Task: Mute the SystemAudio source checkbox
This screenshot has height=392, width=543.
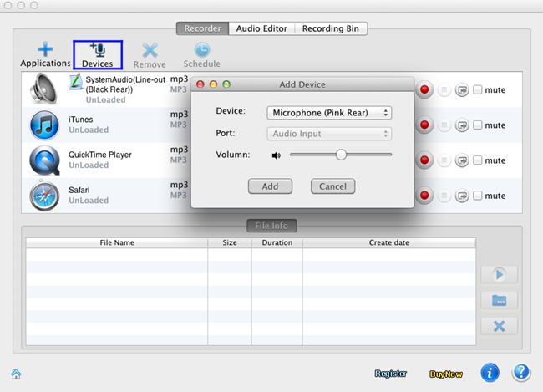Action: click(478, 90)
